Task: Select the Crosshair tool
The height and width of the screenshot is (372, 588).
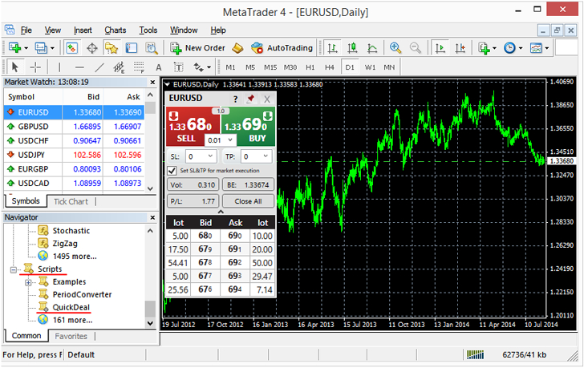Action: coord(35,67)
